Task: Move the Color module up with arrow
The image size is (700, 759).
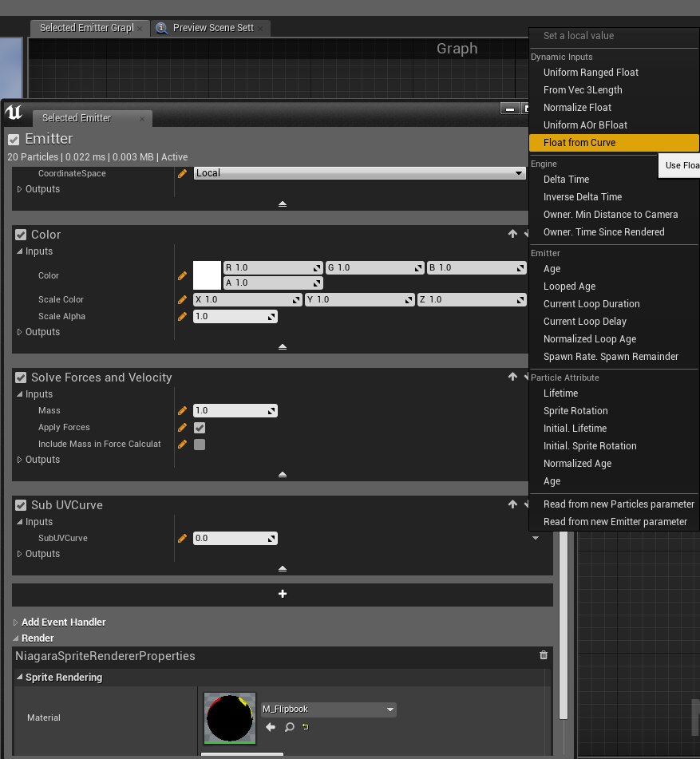Action: click(512, 234)
